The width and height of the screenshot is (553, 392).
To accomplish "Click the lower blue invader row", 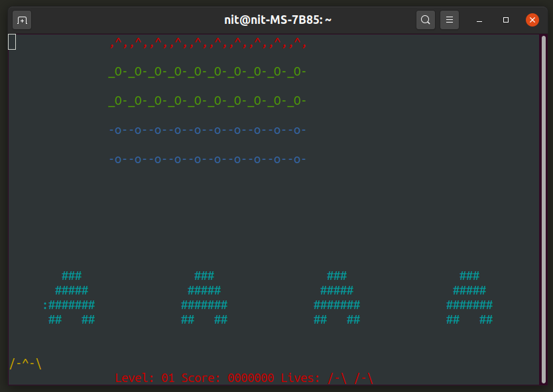I will point(208,160).
